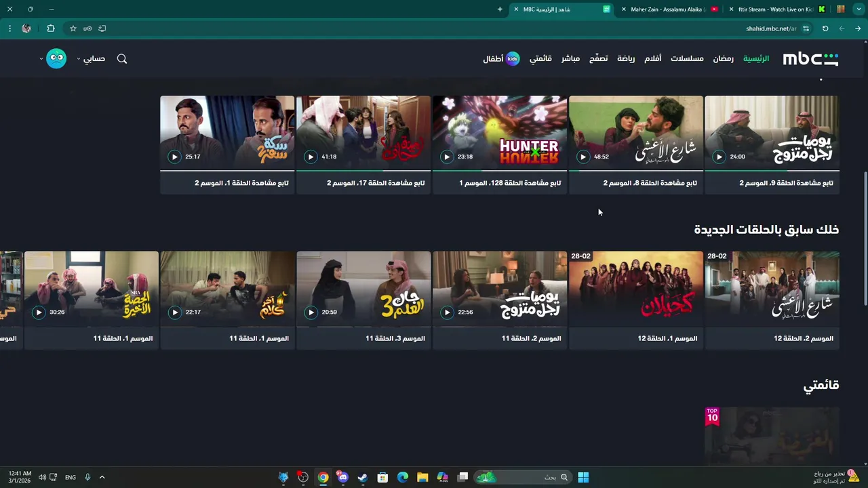Click the Windows taskbar search box
Screen dimensions: 868x488
point(522,477)
